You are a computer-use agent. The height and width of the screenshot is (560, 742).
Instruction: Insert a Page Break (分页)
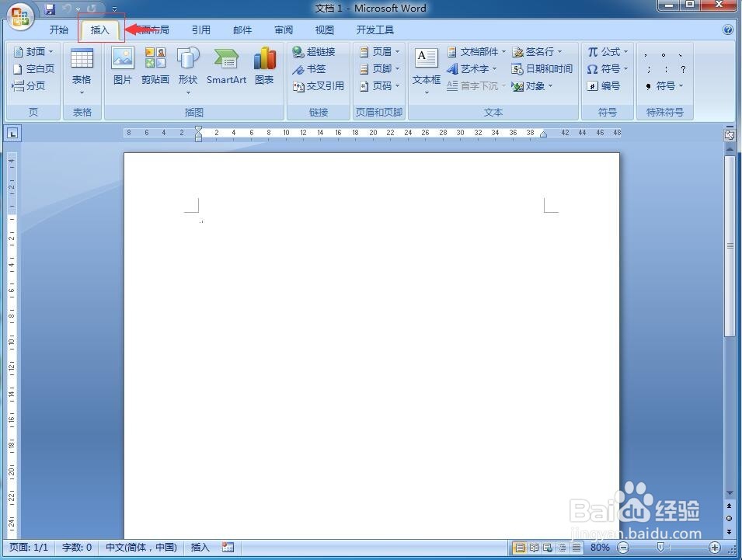pyautogui.click(x=30, y=85)
